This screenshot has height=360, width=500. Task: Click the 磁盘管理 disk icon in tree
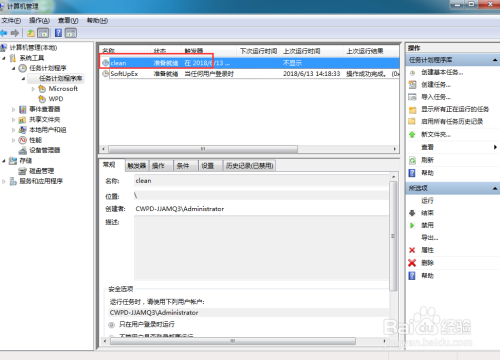coord(23,171)
